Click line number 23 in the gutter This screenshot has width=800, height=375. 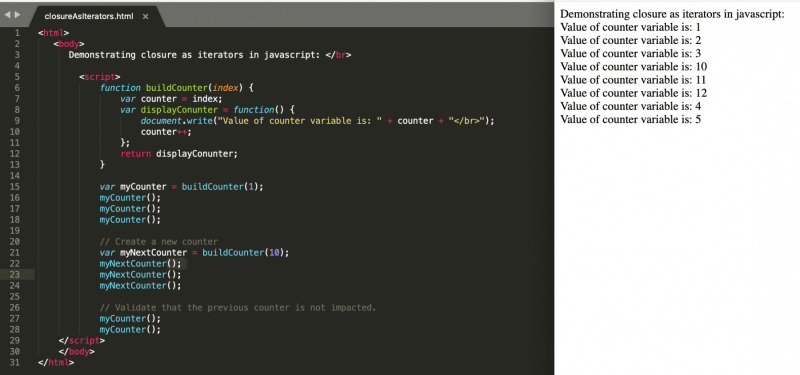(x=14, y=274)
